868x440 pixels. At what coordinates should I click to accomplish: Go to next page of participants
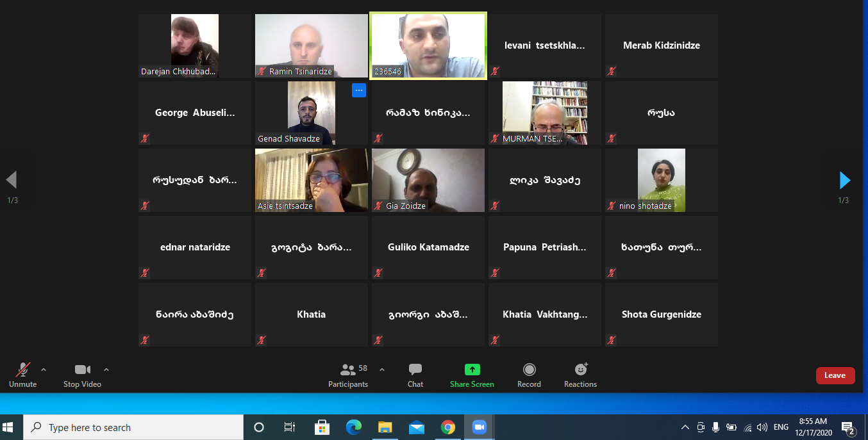coord(844,180)
